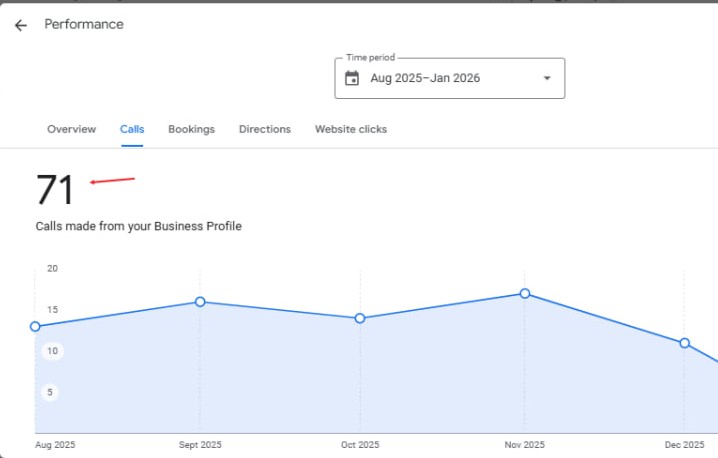
Task: Switch to the Website clicks tab
Action: (x=351, y=129)
